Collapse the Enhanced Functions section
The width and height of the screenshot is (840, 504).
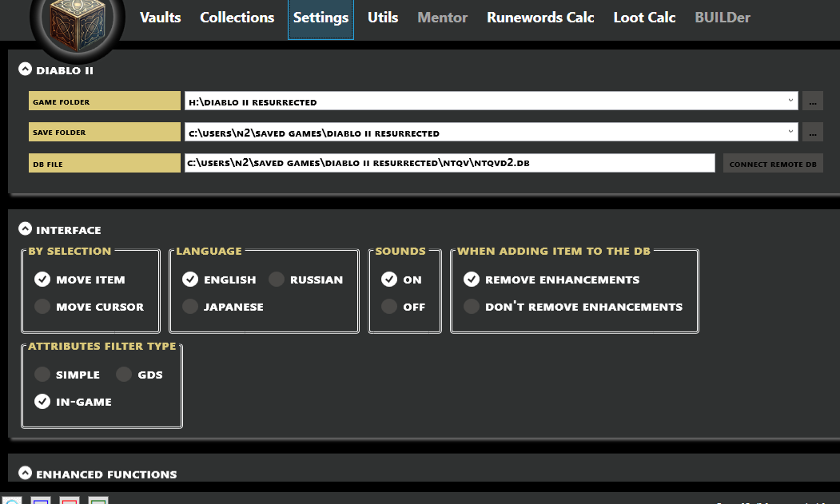pos(26,472)
